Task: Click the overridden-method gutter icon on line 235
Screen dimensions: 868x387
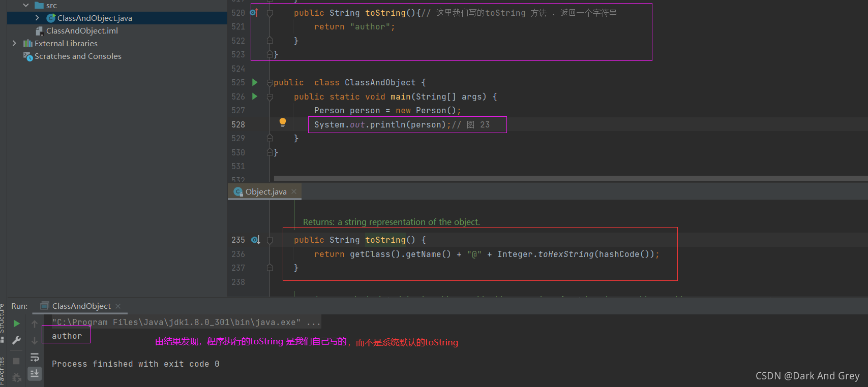Action: pyautogui.click(x=255, y=239)
